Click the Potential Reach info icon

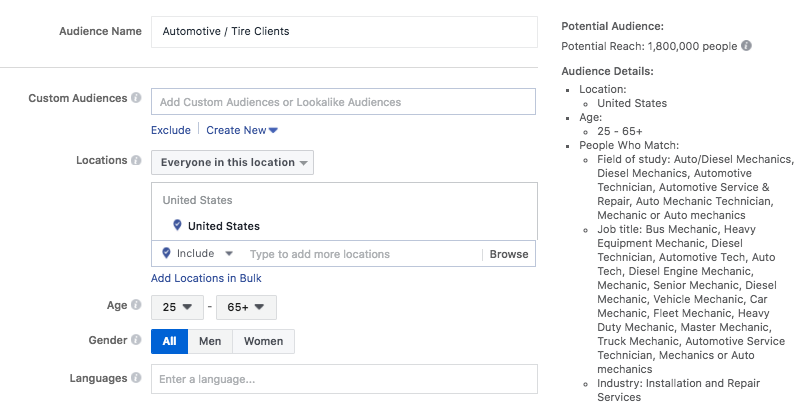746,46
